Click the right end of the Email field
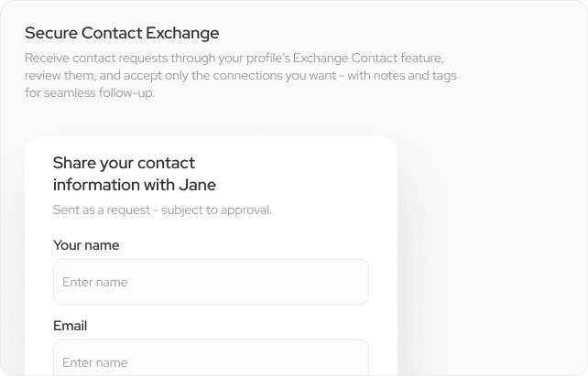Screen dimensions: 588x376 (x=353, y=360)
